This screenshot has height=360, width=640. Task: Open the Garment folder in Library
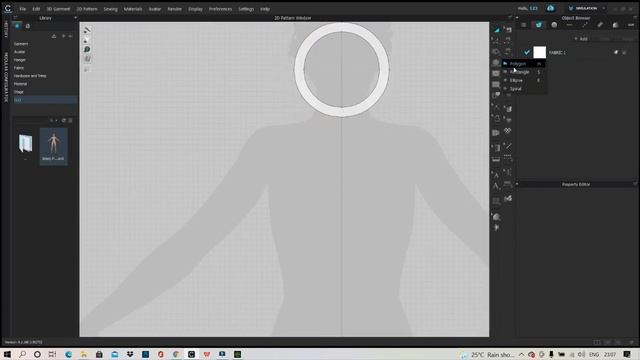click(21, 44)
